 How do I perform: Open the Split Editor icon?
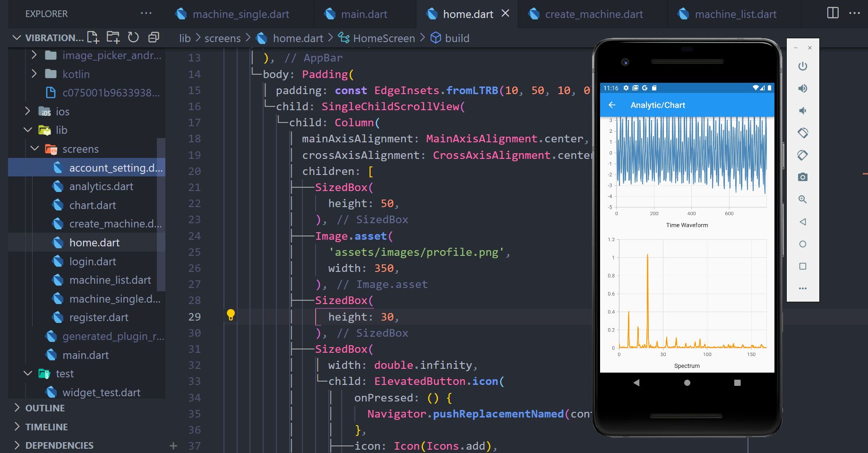832,13
